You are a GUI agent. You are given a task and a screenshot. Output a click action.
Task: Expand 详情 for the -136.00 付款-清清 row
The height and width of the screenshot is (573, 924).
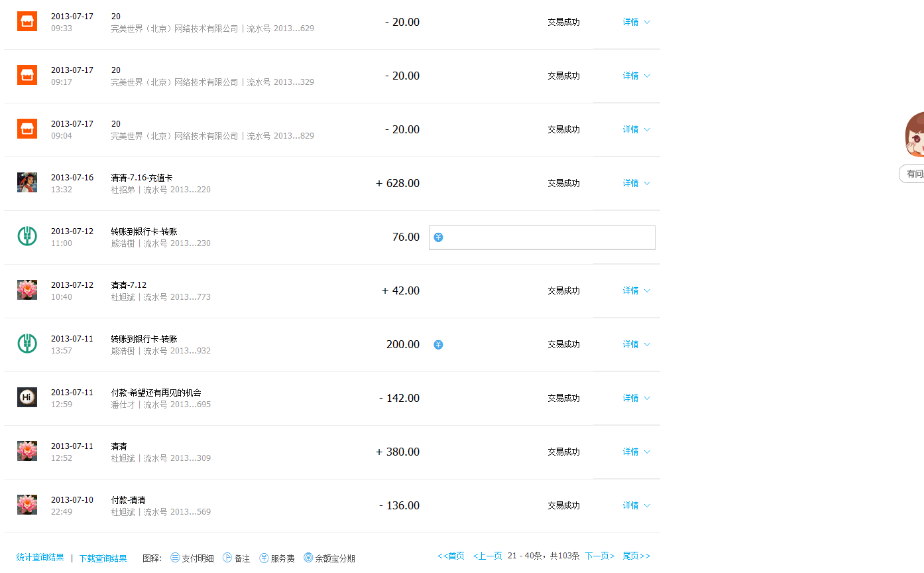(636, 505)
